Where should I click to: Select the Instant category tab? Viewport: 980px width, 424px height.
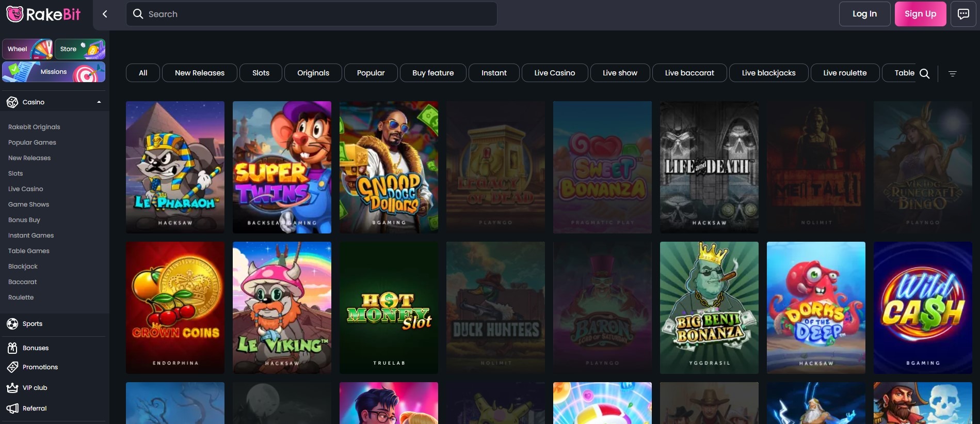[x=494, y=73]
